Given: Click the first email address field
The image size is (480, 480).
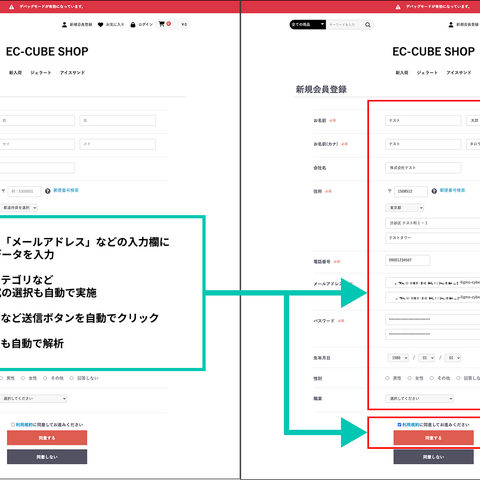Looking at the screenshot, I should coord(433,283).
